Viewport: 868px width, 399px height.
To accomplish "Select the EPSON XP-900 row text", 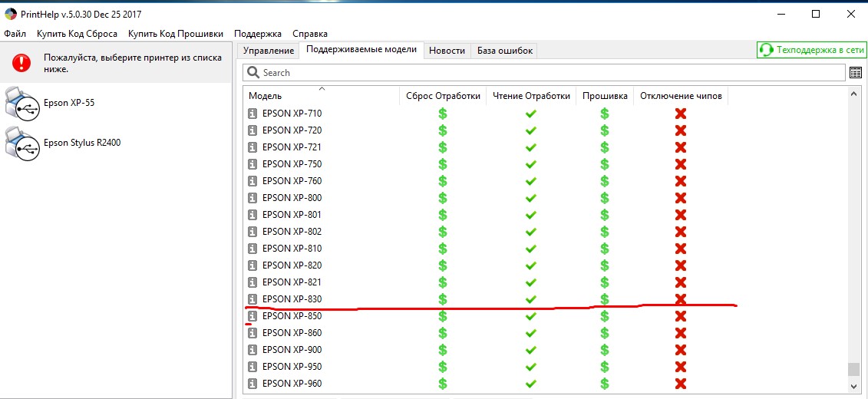I will click(x=292, y=350).
